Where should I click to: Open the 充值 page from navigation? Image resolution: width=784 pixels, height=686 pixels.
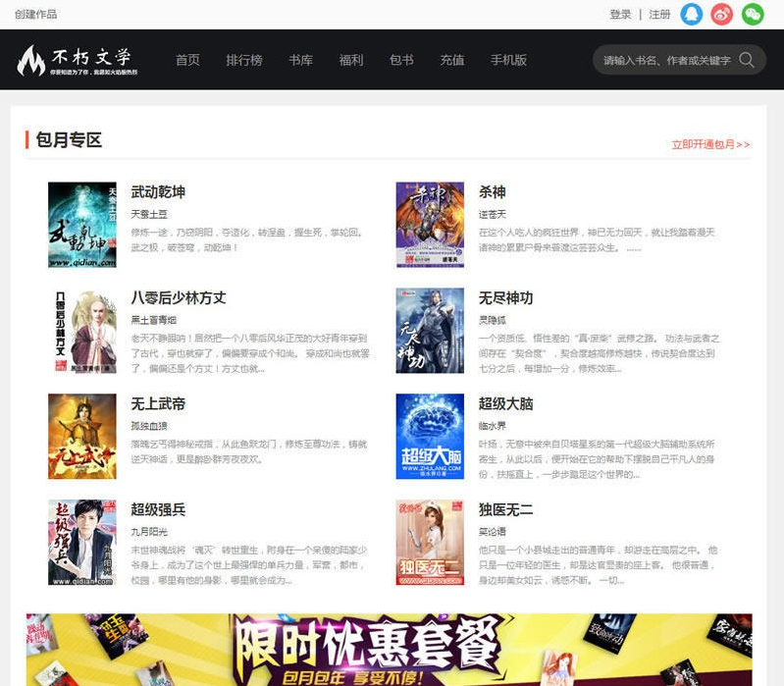click(x=452, y=60)
